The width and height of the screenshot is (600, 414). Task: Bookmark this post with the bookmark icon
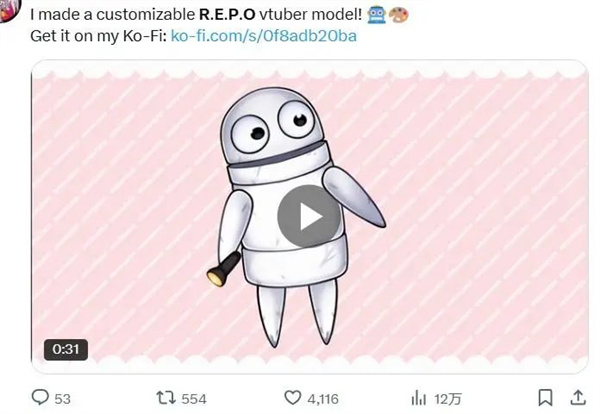point(545,398)
